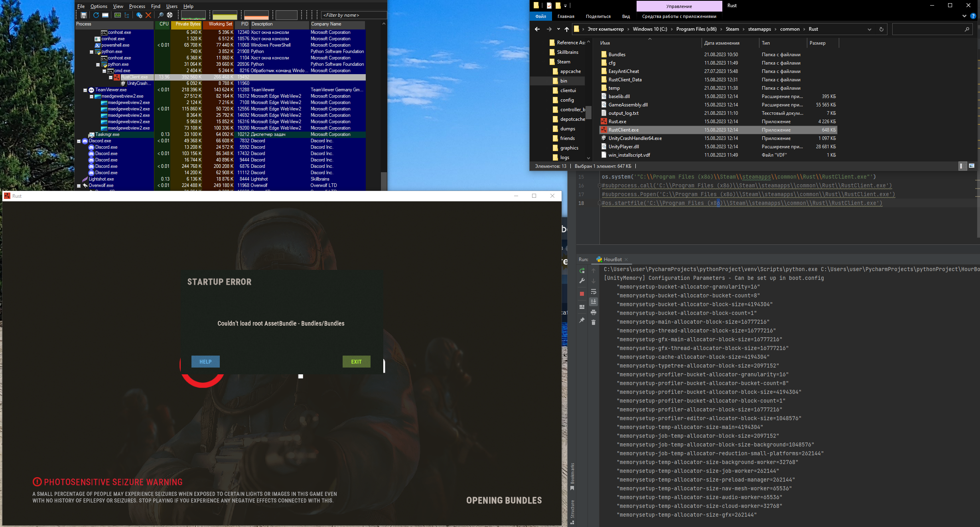Screen dimensions: 980x527
Task: Click orange physical memory graph in Process Explorer
Action: (x=256, y=15)
